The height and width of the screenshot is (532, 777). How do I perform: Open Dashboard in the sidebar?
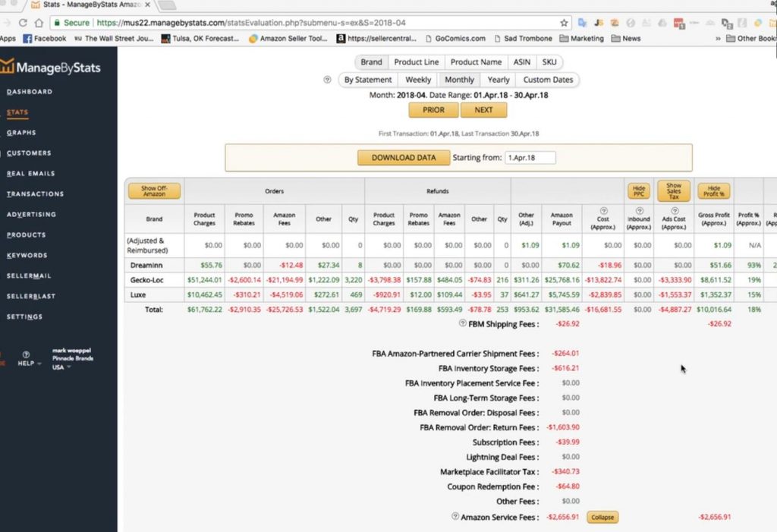tap(30, 92)
